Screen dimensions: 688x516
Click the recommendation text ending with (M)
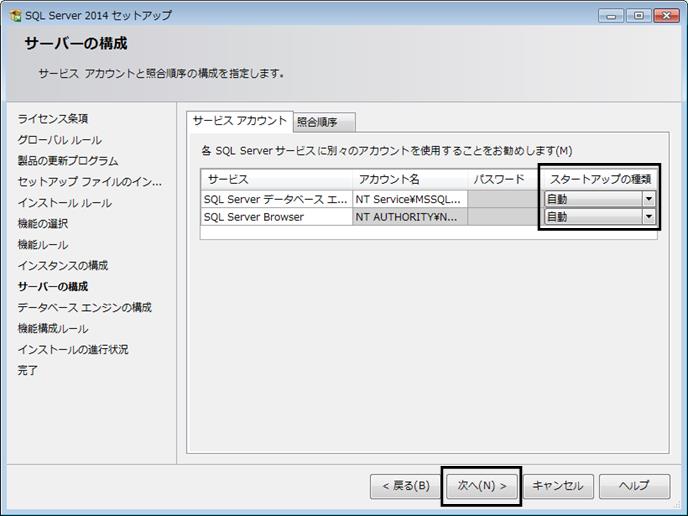[x=387, y=151]
